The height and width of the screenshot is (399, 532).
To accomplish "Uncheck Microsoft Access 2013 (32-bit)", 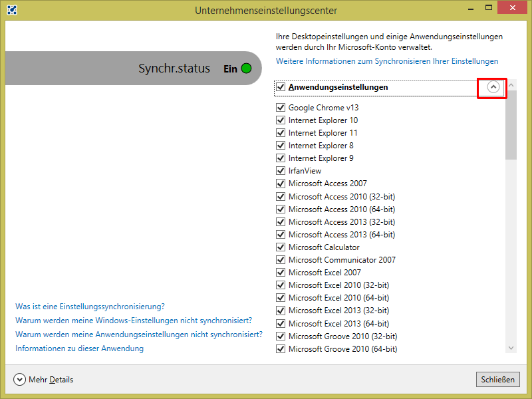I will click(281, 222).
